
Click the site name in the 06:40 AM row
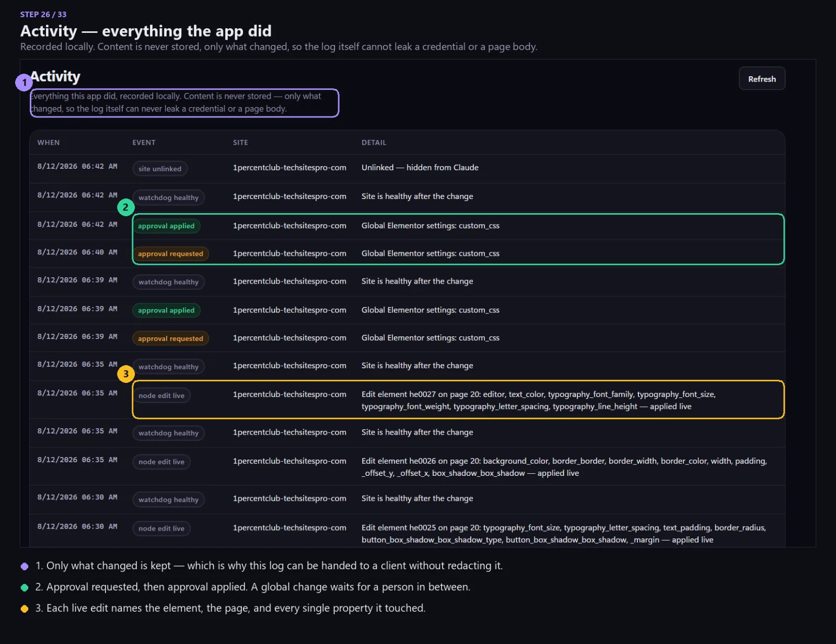[289, 253]
